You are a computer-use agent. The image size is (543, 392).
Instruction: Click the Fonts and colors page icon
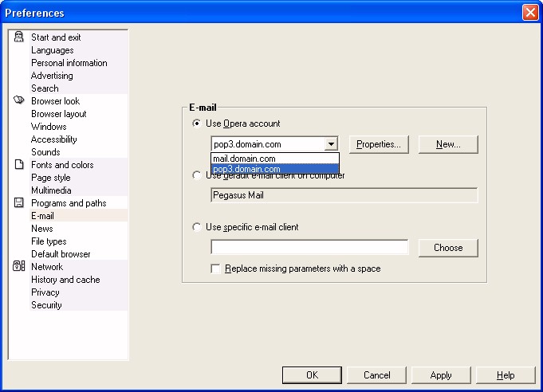coord(19,164)
